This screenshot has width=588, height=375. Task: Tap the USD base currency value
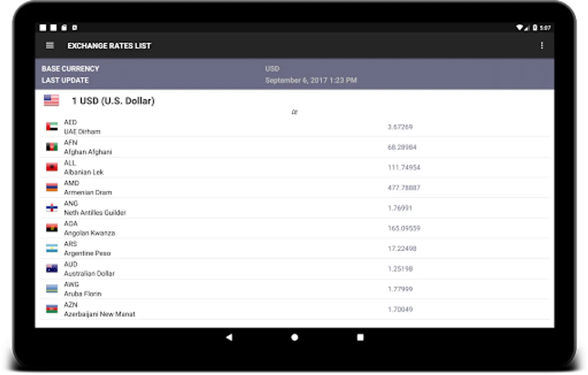[x=272, y=68]
